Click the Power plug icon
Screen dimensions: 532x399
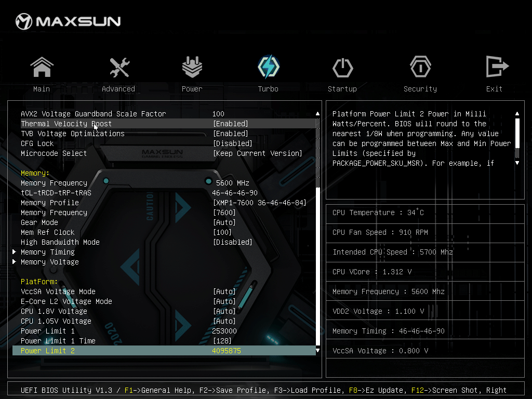pyautogui.click(x=192, y=67)
